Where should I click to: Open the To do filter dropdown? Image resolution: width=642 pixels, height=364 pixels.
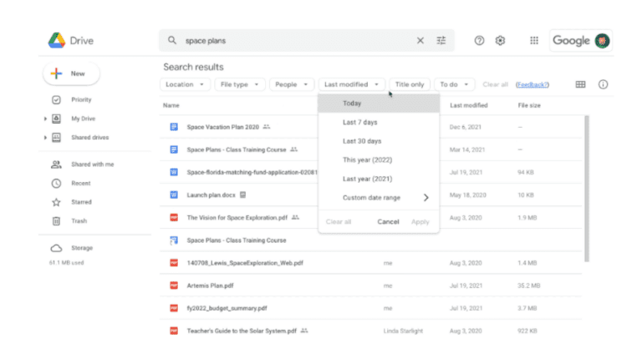coord(454,84)
